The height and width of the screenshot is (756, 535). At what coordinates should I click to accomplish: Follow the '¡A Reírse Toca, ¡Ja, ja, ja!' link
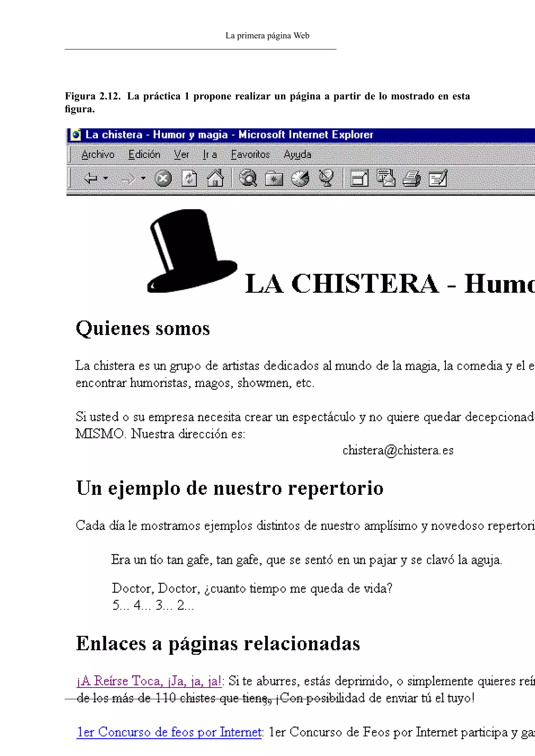coord(149,681)
